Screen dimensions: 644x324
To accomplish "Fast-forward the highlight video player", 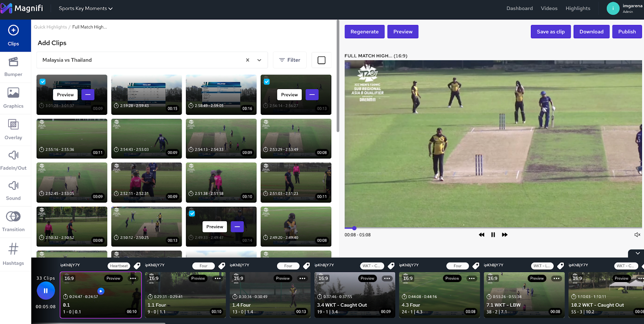I will click(x=505, y=235).
